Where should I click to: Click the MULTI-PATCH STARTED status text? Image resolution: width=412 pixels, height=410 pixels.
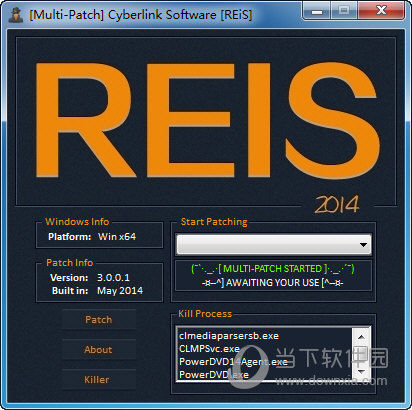point(273,269)
